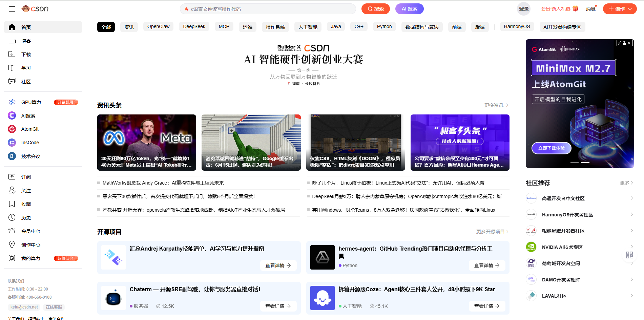This screenshot has height=320, width=644.
Task: Open the 创作 dropdown menu
Action: (x=620, y=9)
